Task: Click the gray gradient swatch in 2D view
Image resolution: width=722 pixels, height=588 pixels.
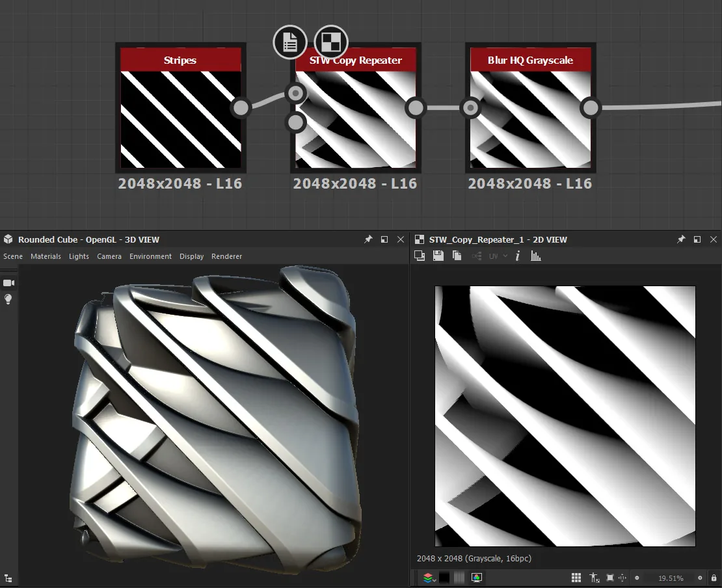Action: click(459, 578)
